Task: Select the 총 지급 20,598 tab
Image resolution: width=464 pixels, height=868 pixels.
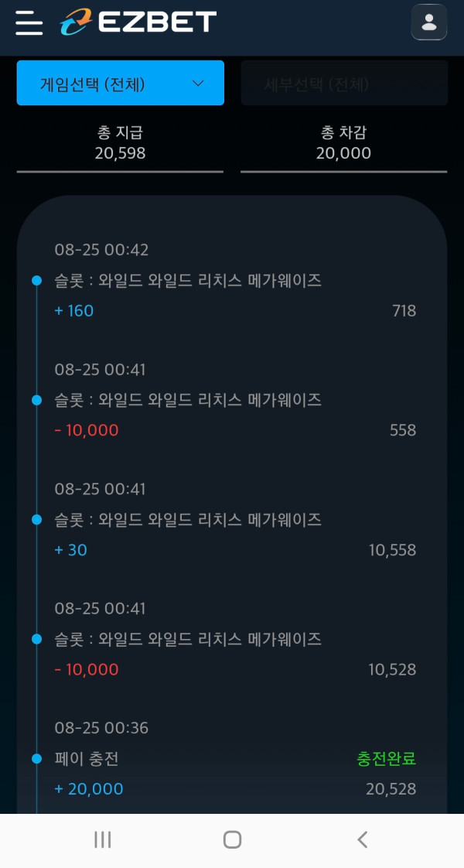Action: pos(120,144)
